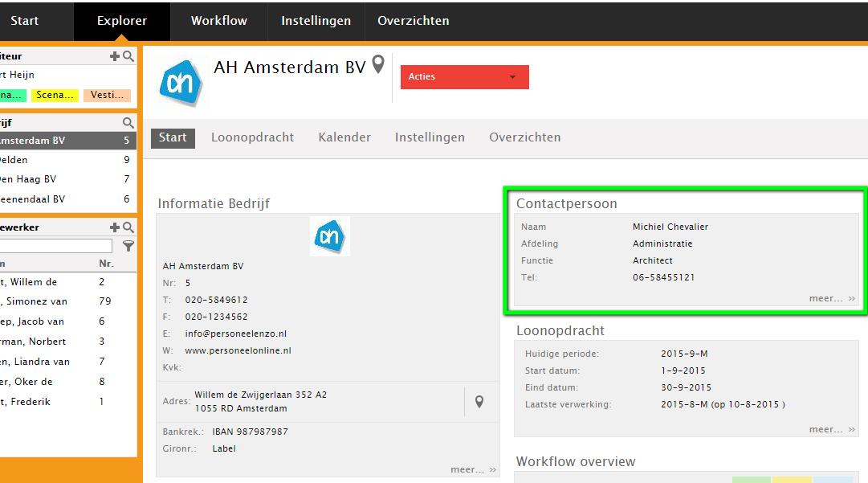This screenshot has height=483, width=868.
Task: Select the Veenendaal BV company row
Action: (x=68, y=199)
